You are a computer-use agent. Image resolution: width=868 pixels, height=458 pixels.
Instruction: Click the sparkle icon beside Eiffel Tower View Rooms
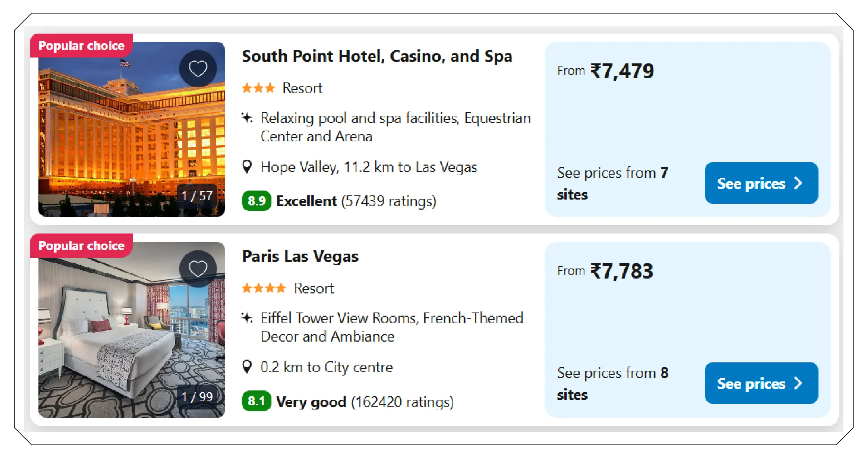(247, 317)
